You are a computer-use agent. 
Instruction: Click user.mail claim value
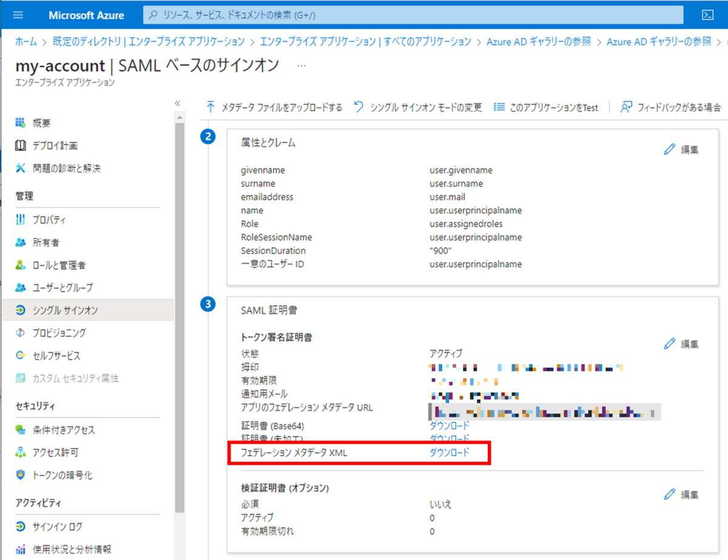point(448,197)
